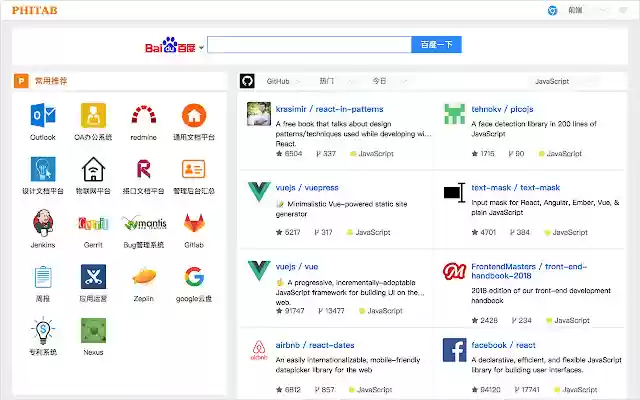Image resolution: width=640 pixels, height=400 pixels.
Task: Click the browser icon in top bar
Action: [552, 11]
